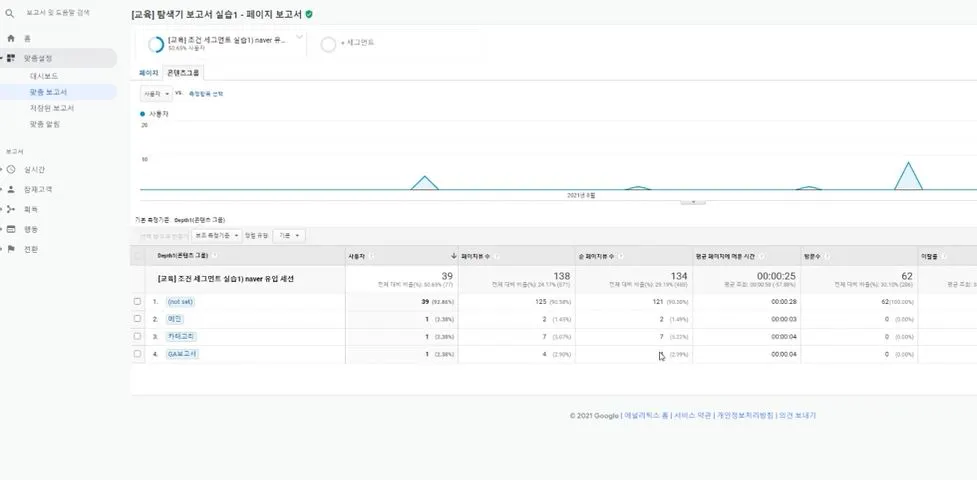Open the 실시간 realtime clock icon
Image resolution: width=977 pixels, height=480 pixels.
(11, 170)
